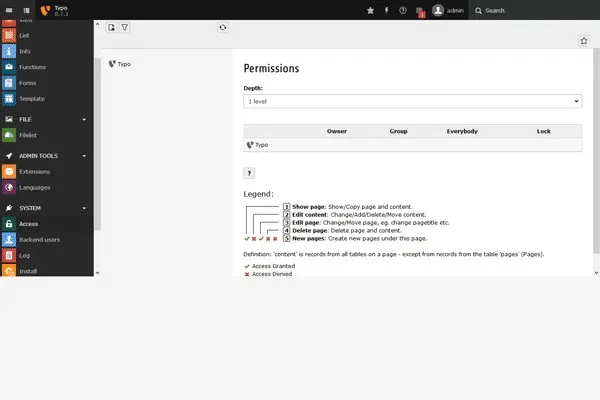Click the create new page icon
Image resolution: width=600 pixels, height=400 pixels.
click(x=111, y=28)
